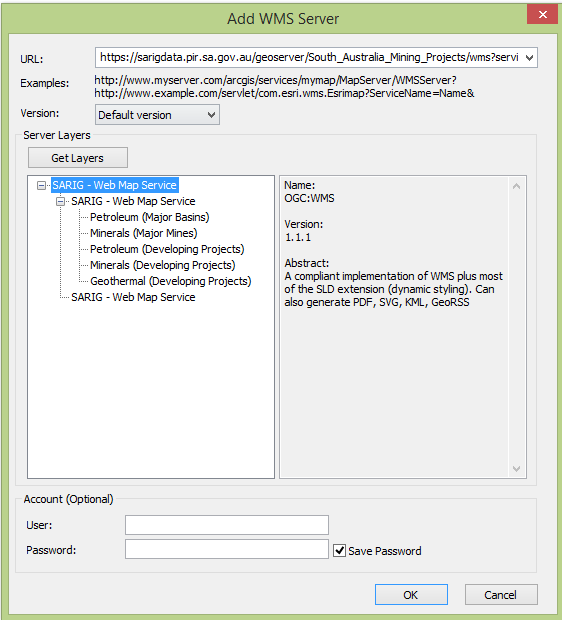562x620 pixels.
Task: Select Minerals (Major Mines) layer
Action: [144, 233]
